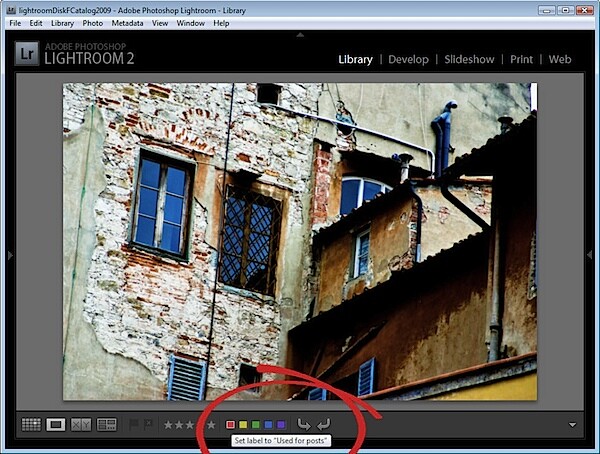Viewport: 600px width, 454px height.
Task: Open the Photo menu
Action: tap(93, 23)
